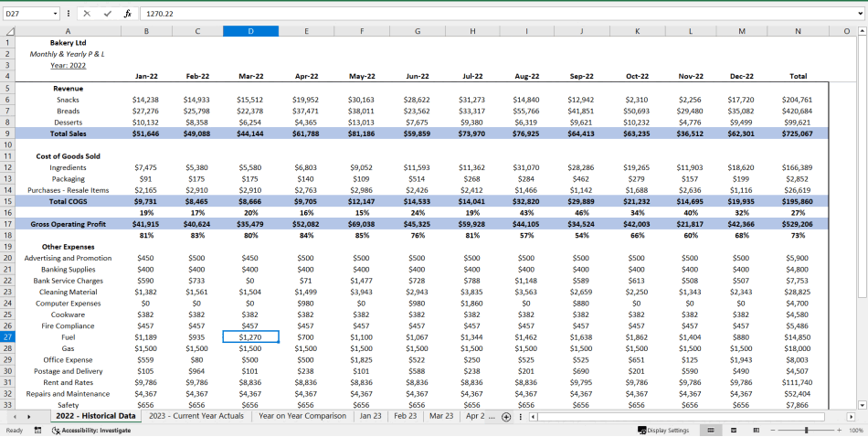Image resolution: width=868 pixels, height=437 pixels.
Task: Select the Computer Expenses Jul-22 value $1,860
Action: (472, 303)
